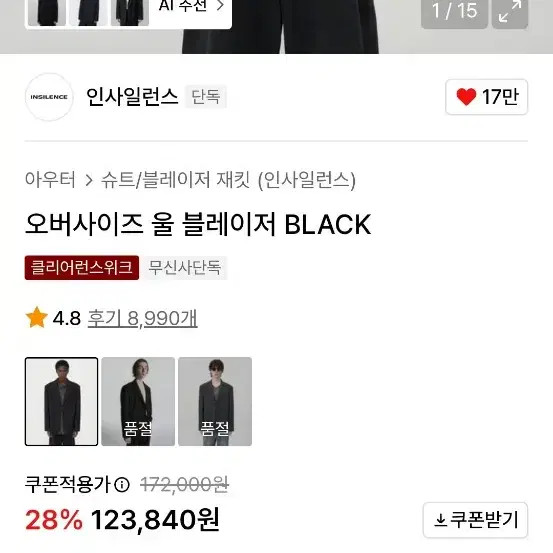This screenshot has height=553, width=553.
Task: Select second sold-out blazer option
Action: click(x=138, y=401)
